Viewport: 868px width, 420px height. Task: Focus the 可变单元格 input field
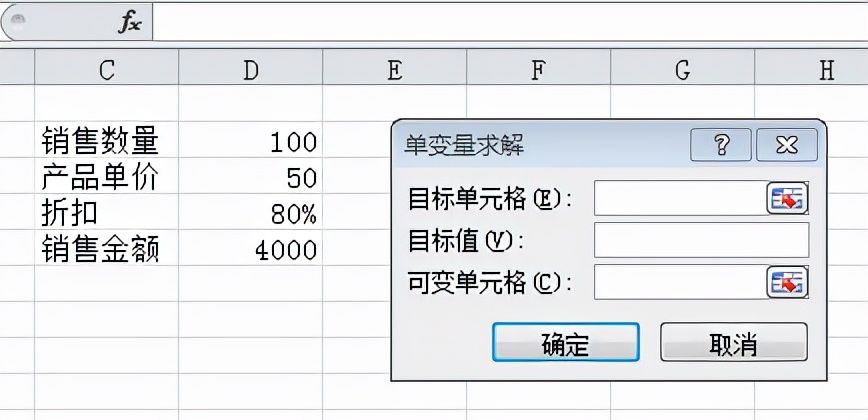point(680,282)
